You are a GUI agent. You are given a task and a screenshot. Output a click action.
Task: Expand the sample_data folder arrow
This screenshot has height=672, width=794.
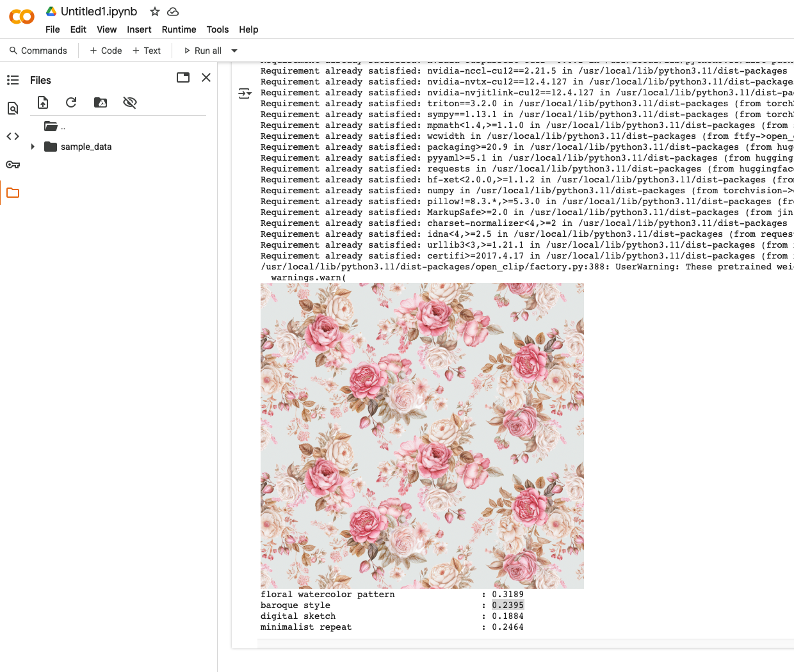(x=33, y=147)
